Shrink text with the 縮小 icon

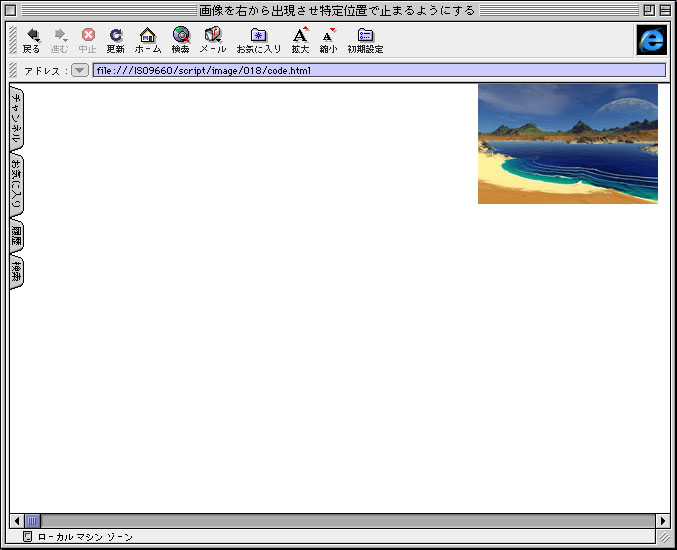tap(328, 41)
